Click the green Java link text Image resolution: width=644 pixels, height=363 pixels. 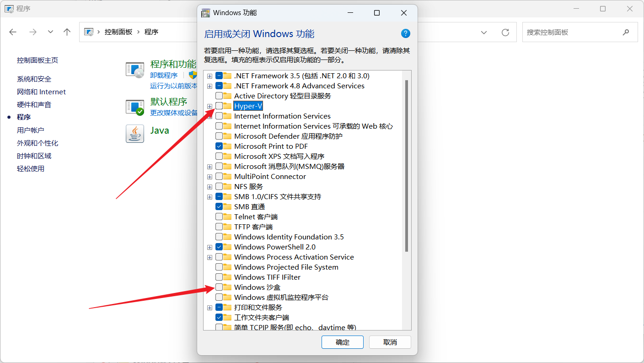pyautogui.click(x=160, y=130)
